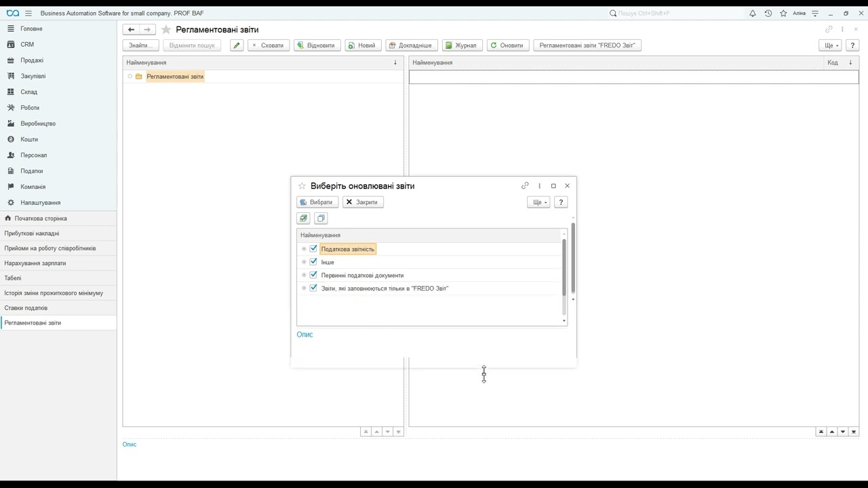Open notifications bell icon
The image size is (868, 488).
click(753, 13)
